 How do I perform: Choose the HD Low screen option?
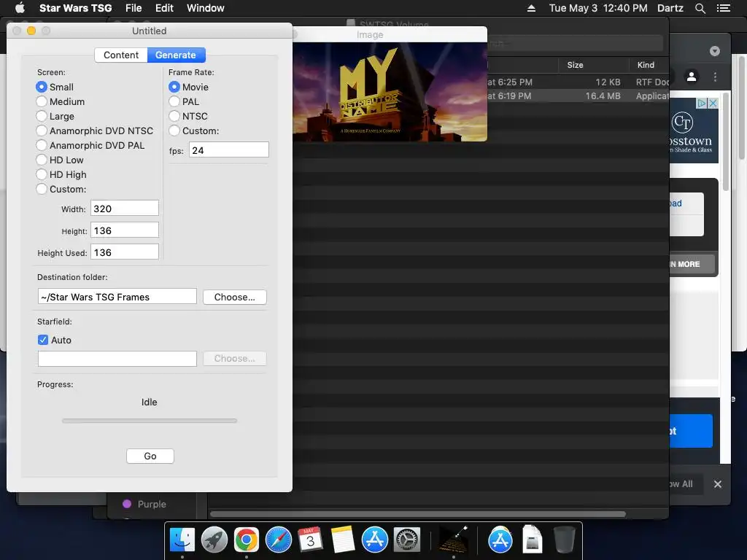coord(42,160)
